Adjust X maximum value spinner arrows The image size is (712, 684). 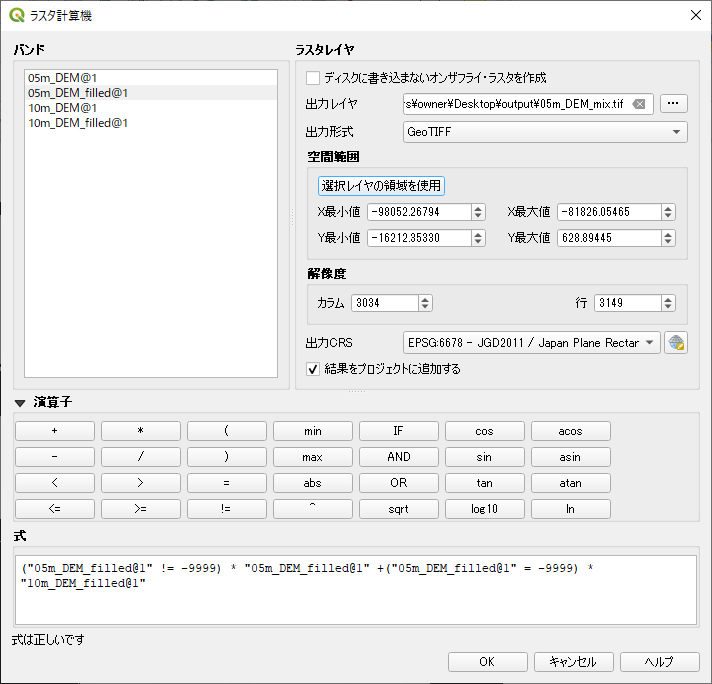(668, 212)
